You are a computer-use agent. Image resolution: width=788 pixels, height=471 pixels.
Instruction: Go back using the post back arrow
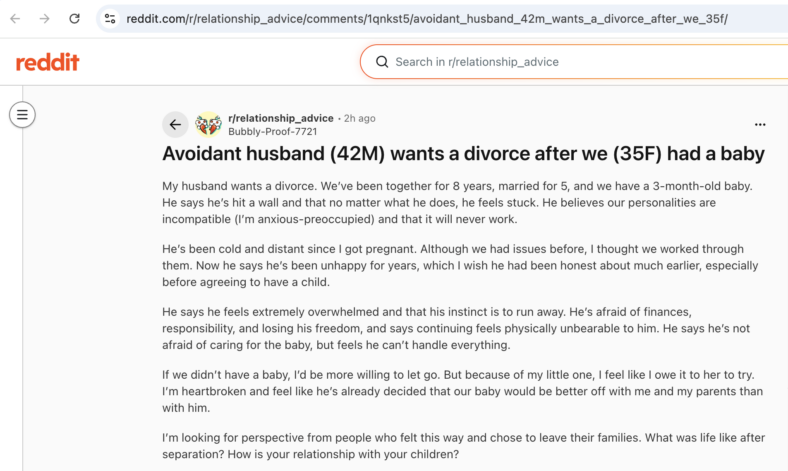pos(175,124)
